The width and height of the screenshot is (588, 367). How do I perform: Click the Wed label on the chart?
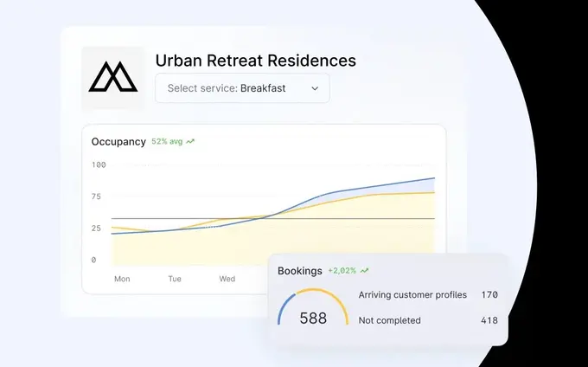coord(227,279)
